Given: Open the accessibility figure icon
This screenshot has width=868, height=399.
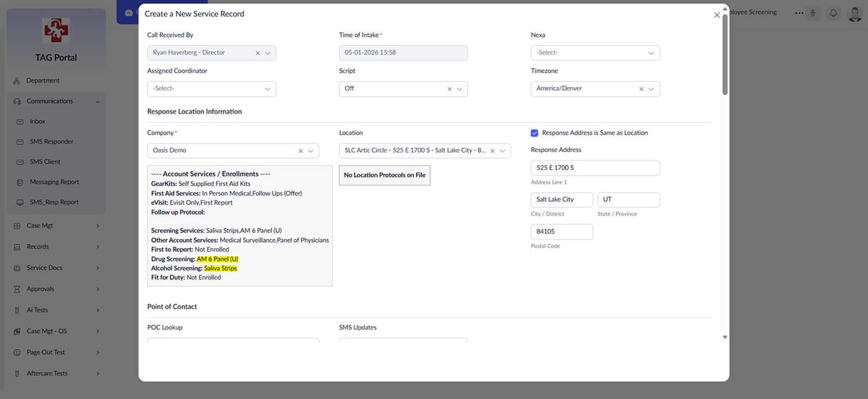Looking at the screenshot, I should point(813,13).
